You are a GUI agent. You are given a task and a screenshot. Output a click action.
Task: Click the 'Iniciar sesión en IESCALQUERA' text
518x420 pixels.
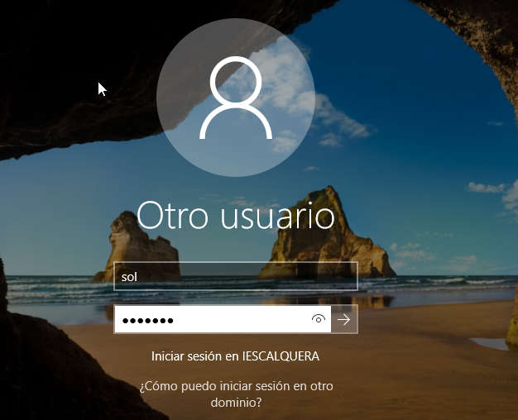coord(235,356)
